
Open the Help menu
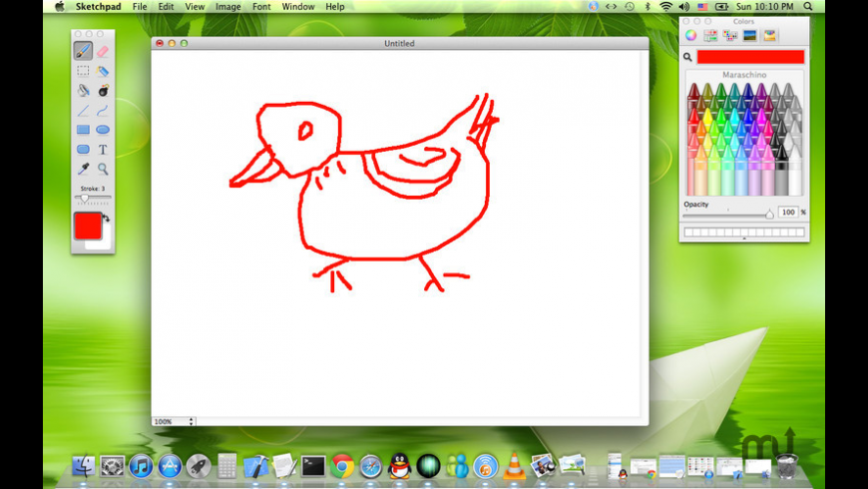pos(335,7)
